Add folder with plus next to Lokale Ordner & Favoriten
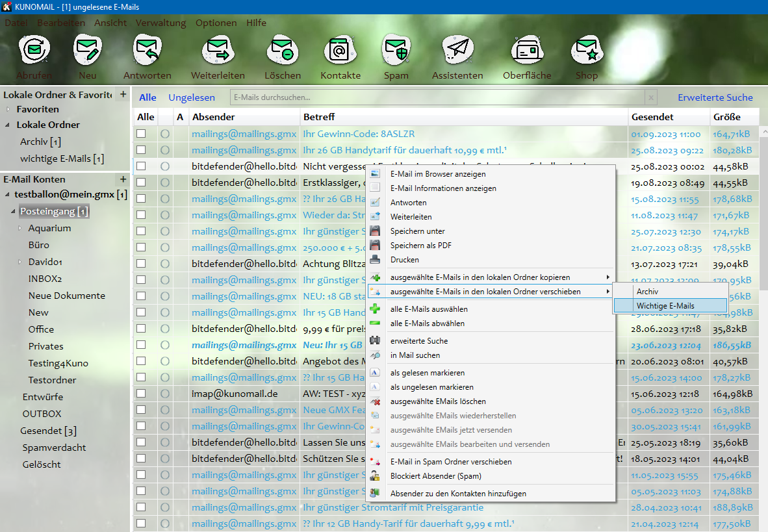 123,94
